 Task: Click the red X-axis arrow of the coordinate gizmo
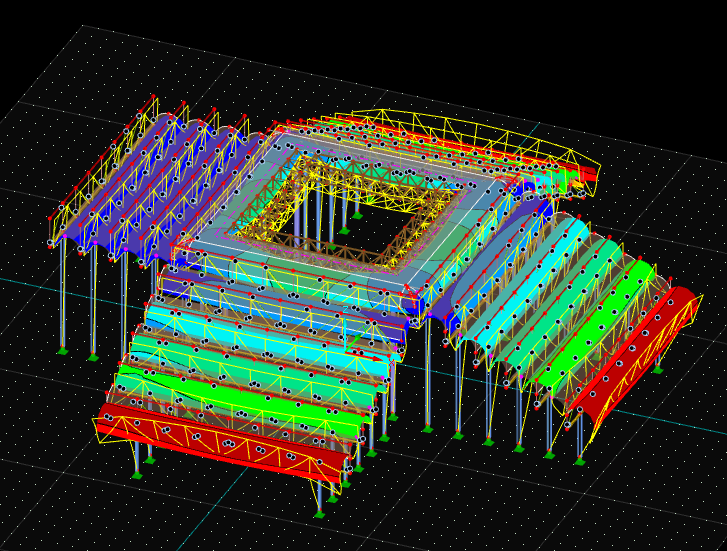coord(365,354)
